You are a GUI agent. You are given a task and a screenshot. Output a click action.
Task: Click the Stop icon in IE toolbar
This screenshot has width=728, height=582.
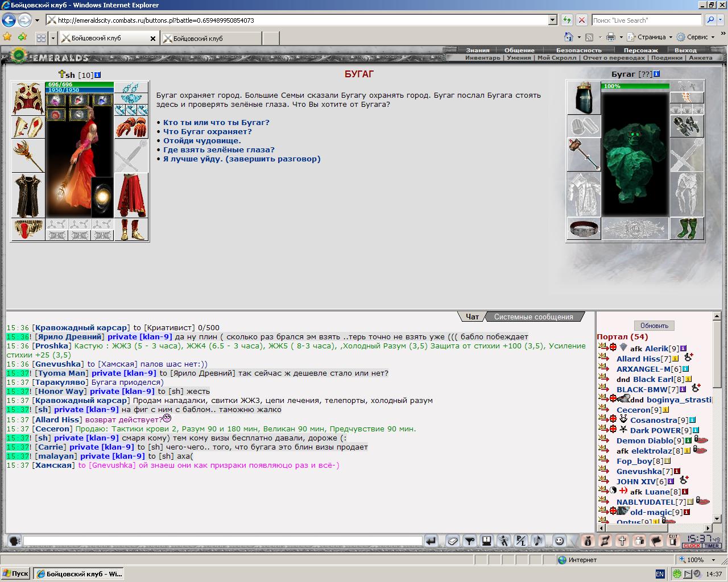(x=581, y=20)
